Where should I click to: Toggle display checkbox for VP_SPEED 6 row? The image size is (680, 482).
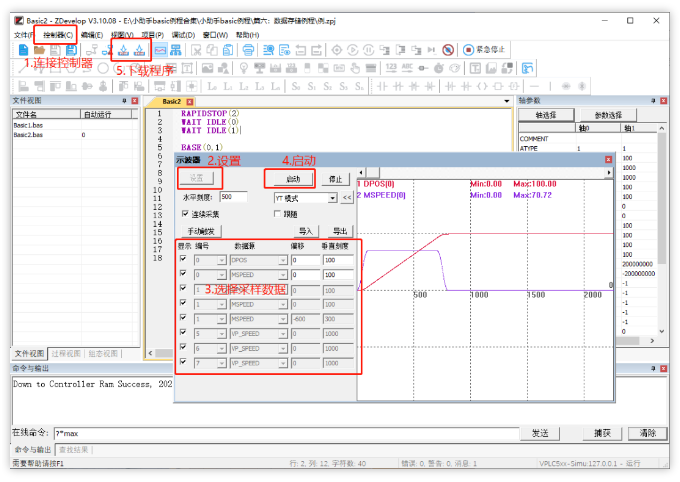point(183,347)
